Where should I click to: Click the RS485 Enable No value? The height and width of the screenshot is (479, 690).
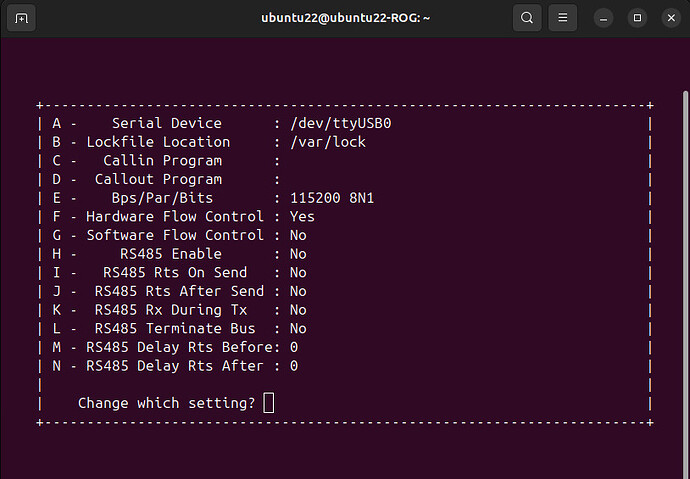pyautogui.click(x=298, y=254)
